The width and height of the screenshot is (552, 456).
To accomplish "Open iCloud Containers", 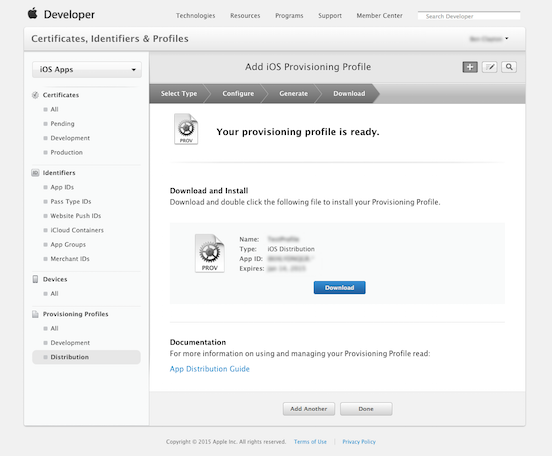I will 77,230.
